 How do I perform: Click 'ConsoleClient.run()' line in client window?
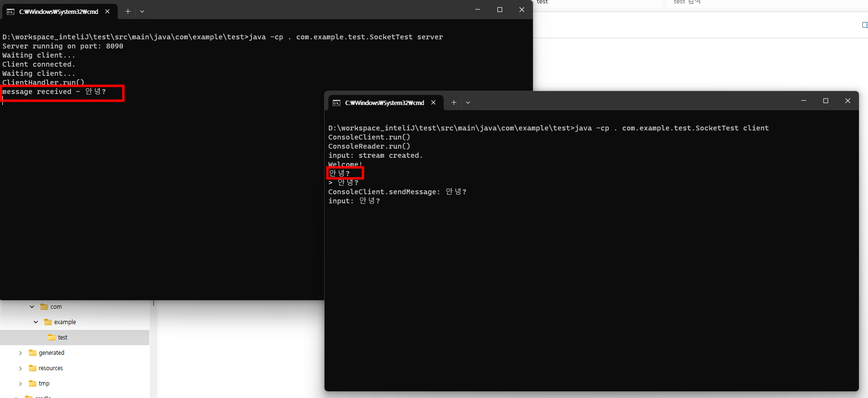pos(369,137)
